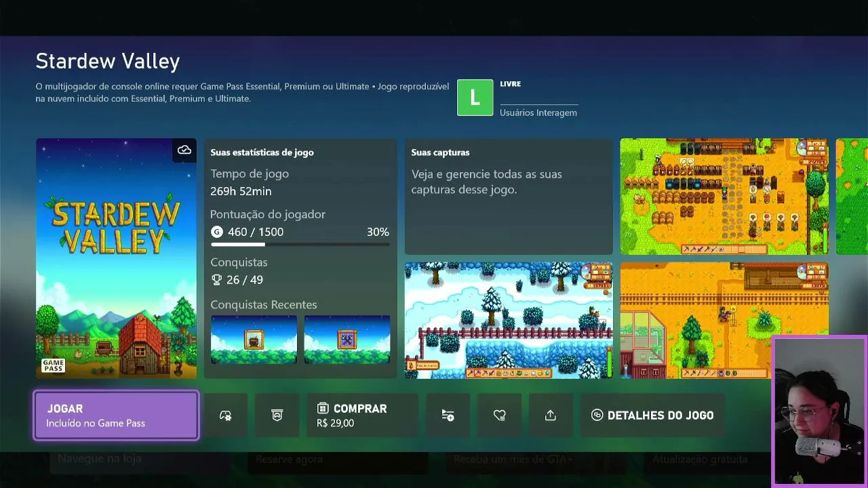
Task: Click the 'LIVRE' rating label
Action: 511,84
